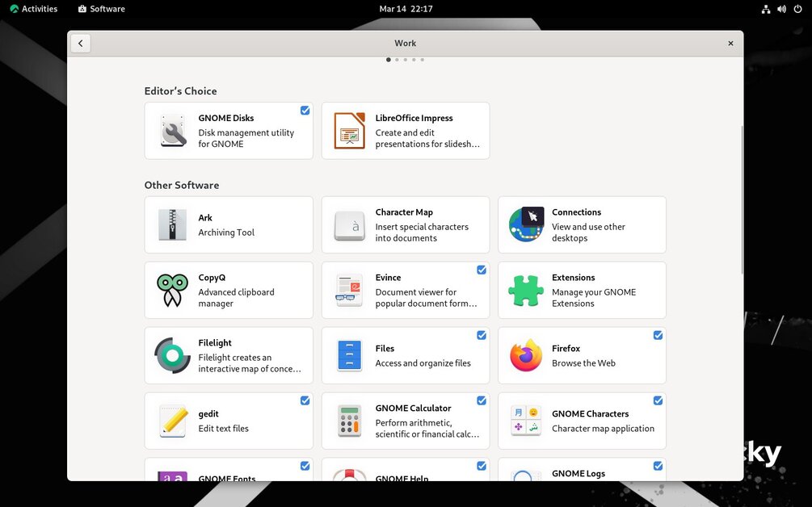Screen dimensions: 812x507
Task: Click the network status icon in top bar
Action: tap(765, 9)
